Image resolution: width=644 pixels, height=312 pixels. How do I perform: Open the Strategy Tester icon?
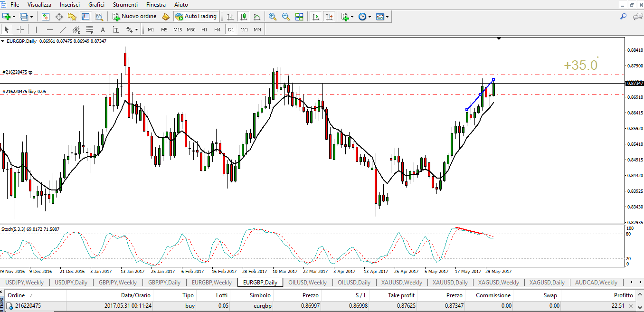coord(99,17)
